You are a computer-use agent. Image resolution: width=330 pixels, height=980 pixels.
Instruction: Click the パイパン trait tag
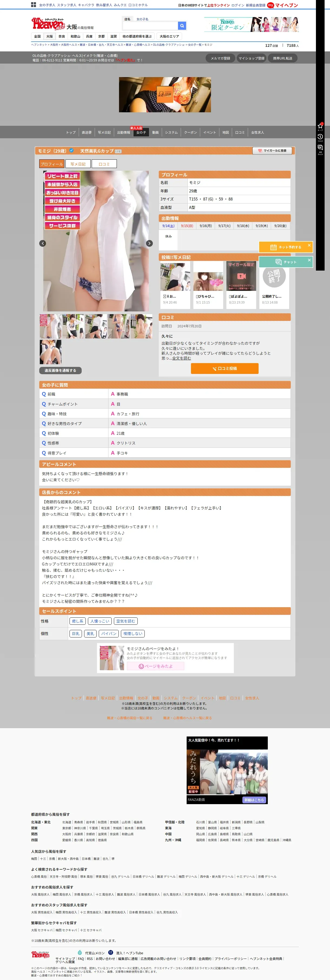coord(109,633)
